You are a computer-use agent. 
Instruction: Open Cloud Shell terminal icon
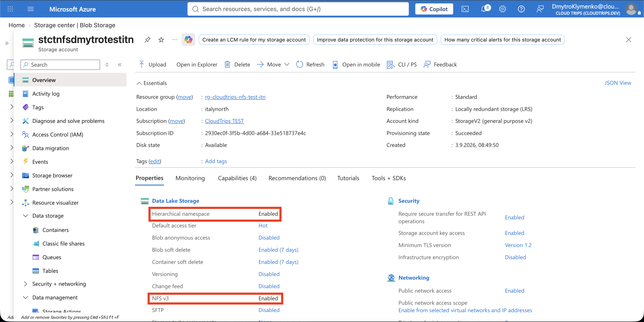465,9
